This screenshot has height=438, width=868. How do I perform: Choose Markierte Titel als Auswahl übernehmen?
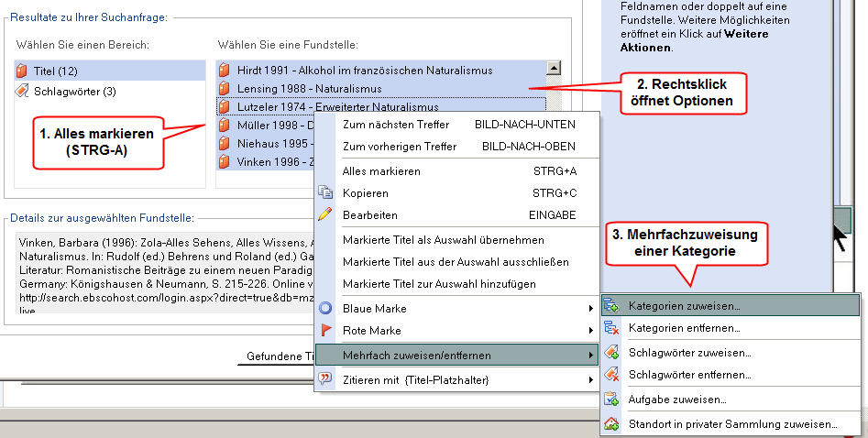pos(457,240)
